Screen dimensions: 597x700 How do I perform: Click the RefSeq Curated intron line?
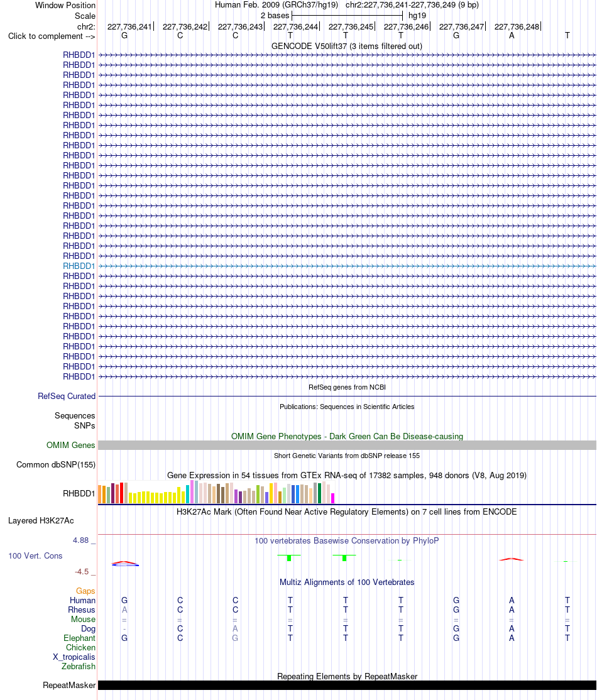pos(347,396)
